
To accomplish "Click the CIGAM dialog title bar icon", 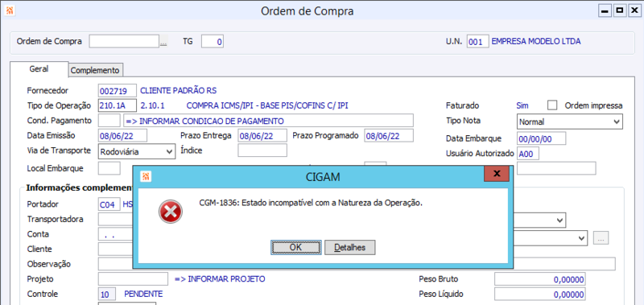I will pos(147,177).
